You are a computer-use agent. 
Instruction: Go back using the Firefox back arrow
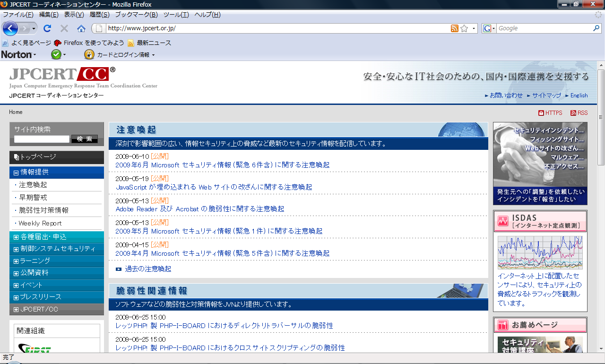point(10,28)
